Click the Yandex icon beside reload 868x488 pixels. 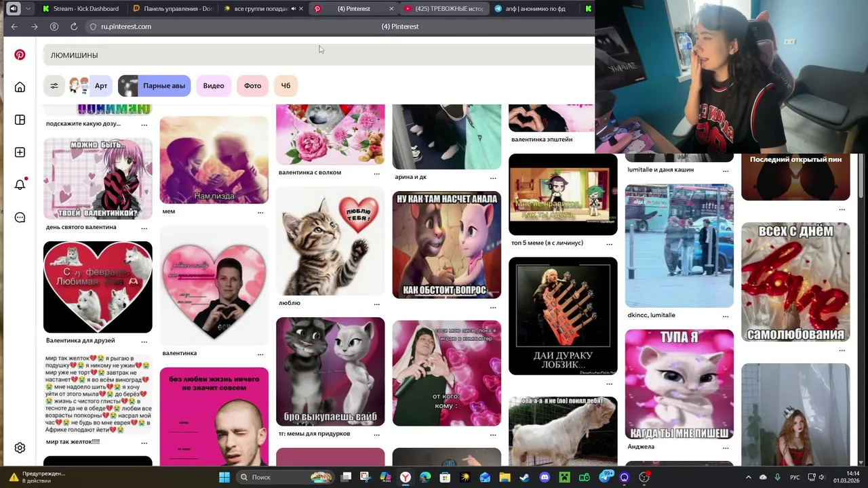coord(54,26)
